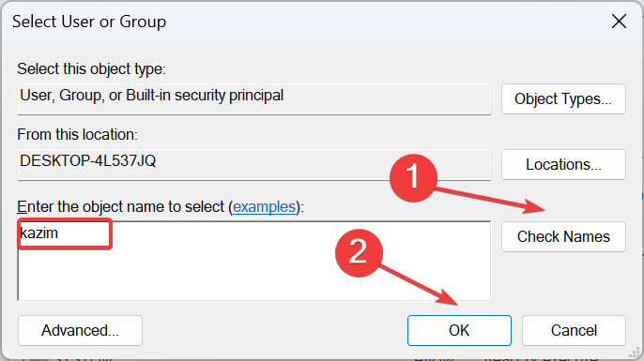This screenshot has width=644, height=361.
Task: Click the DESKTOP-4L537JQ location field
Action: point(253,164)
